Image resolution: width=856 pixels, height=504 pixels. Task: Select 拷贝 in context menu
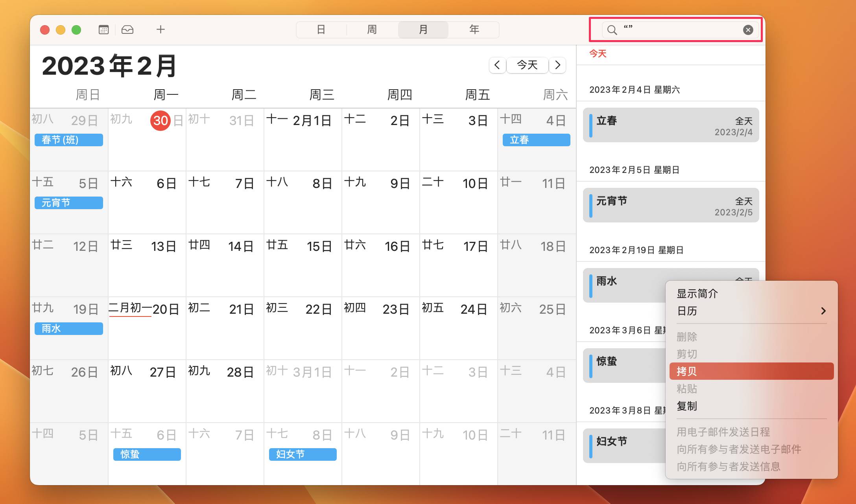(x=751, y=371)
